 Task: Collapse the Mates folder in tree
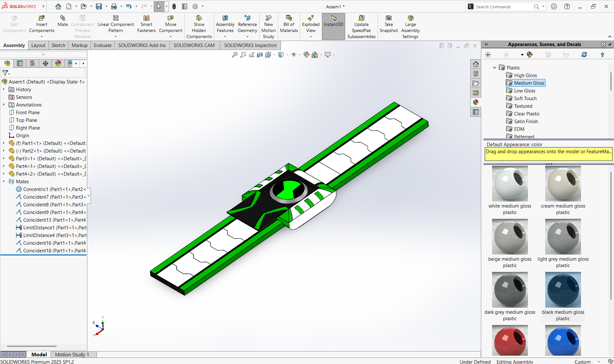coord(4,181)
